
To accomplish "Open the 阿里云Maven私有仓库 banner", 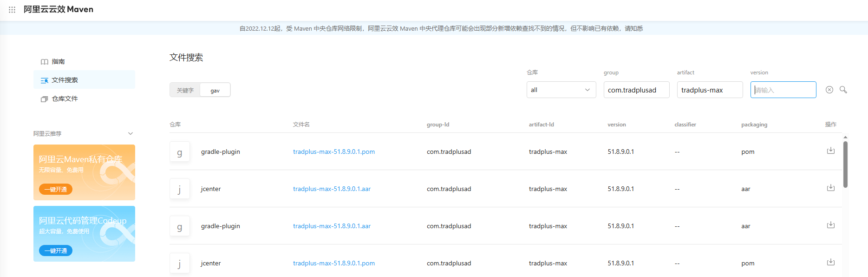I will [x=84, y=172].
